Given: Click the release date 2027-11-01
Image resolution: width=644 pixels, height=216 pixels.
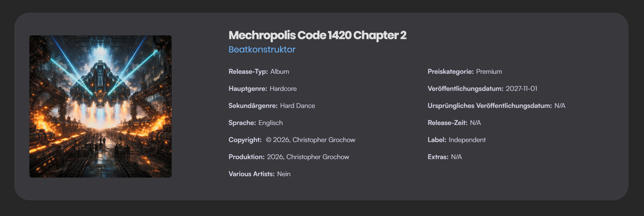Looking at the screenshot, I should tap(521, 89).
